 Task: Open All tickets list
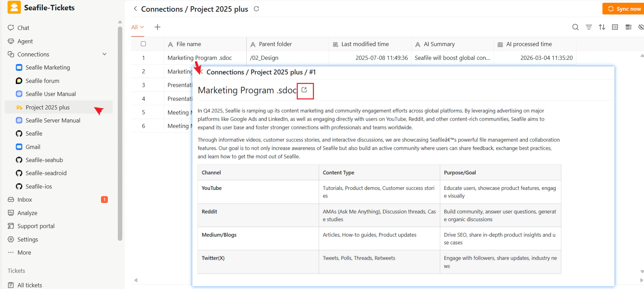click(x=30, y=285)
